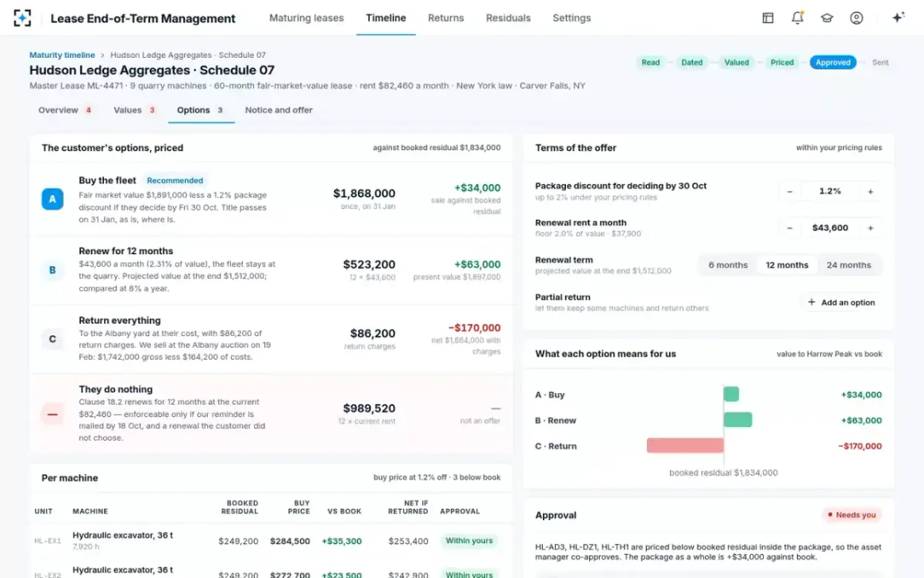Click the +$35,300 vs book cell

(x=342, y=541)
